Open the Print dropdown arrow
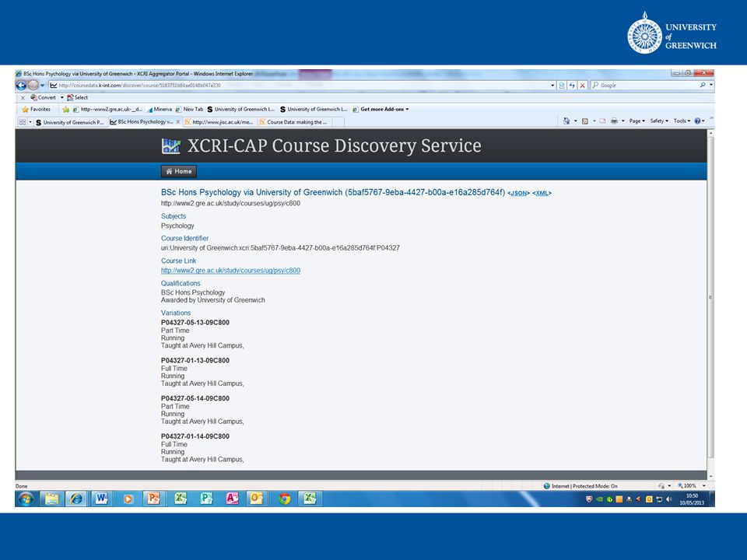The width and height of the screenshot is (747, 560). (623, 121)
